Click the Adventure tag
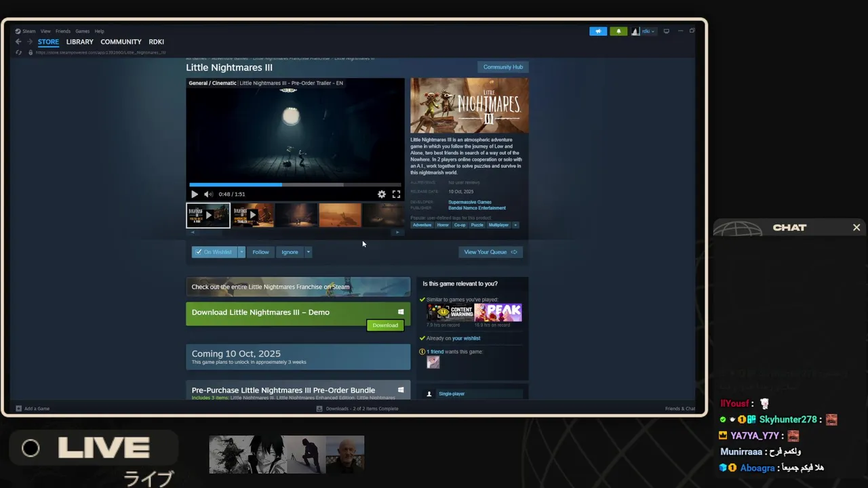Screen dimensions: 868x488 click(422, 225)
